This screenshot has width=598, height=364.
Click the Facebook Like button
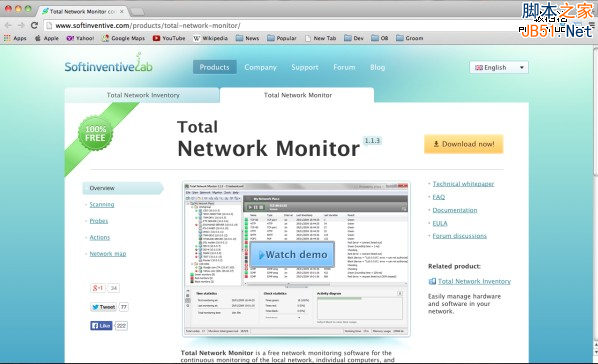(101, 325)
